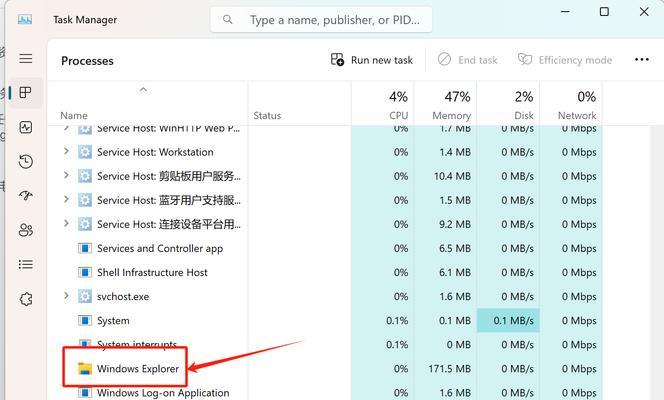Click the Processes page heading
The width and height of the screenshot is (664, 400).
tap(87, 61)
